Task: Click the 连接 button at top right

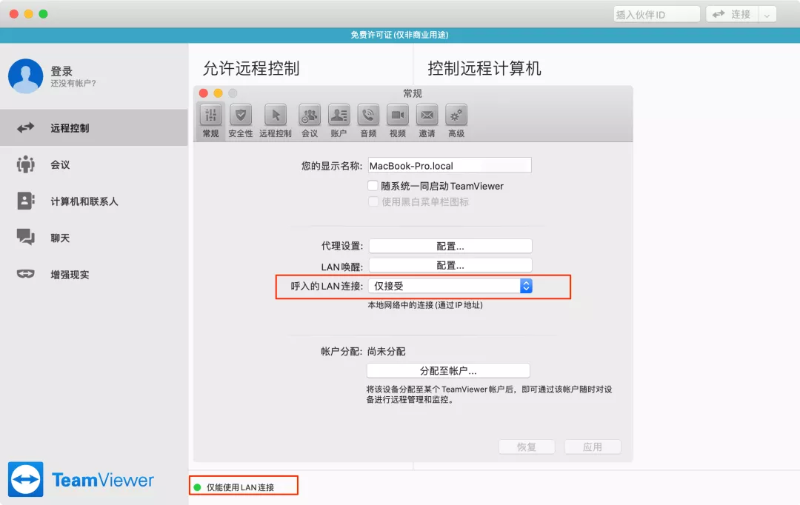Action: point(733,15)
